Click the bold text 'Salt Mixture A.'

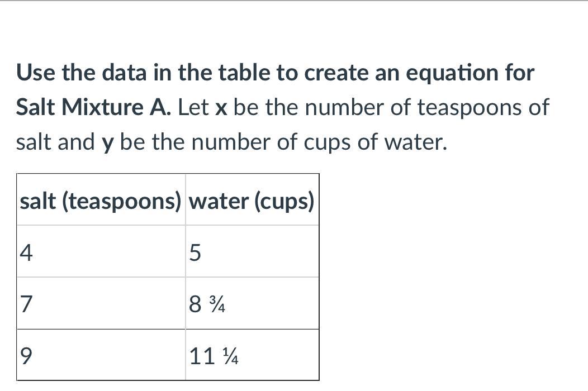pyautogui.click(x=93, y=107)
